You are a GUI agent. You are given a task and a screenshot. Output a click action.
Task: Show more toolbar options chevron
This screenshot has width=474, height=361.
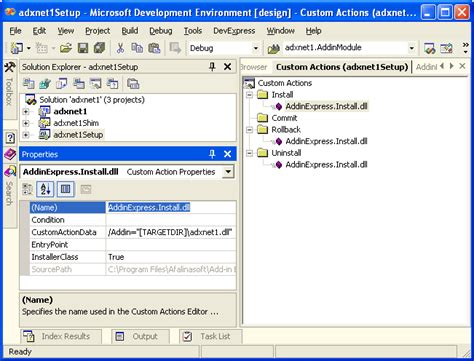466,48
